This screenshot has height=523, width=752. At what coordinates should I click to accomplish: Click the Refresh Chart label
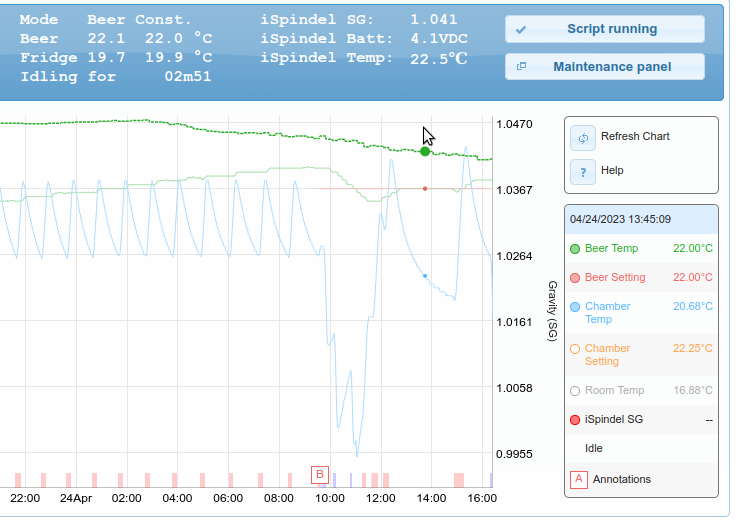coord(635,136)
